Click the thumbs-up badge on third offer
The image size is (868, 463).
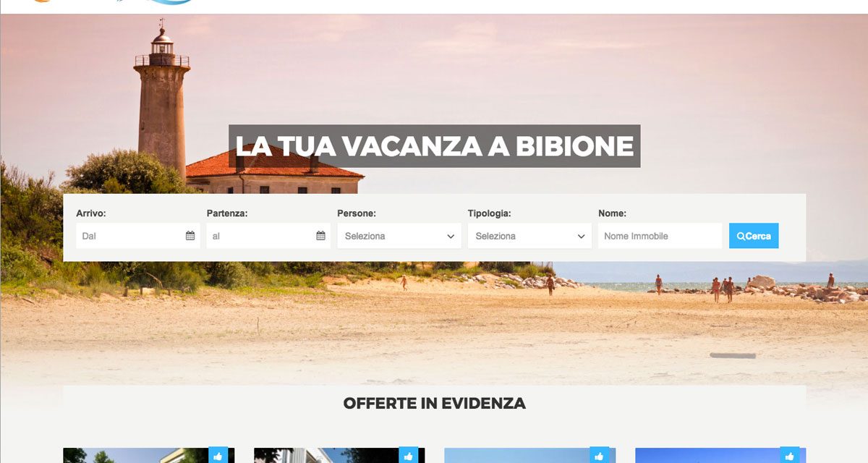click(599, 455)
